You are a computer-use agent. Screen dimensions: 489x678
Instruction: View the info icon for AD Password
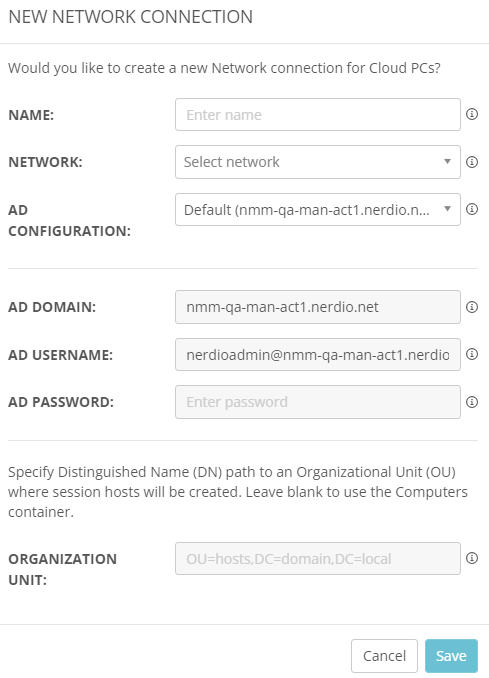pyautogui.click(x=472, y=402)
